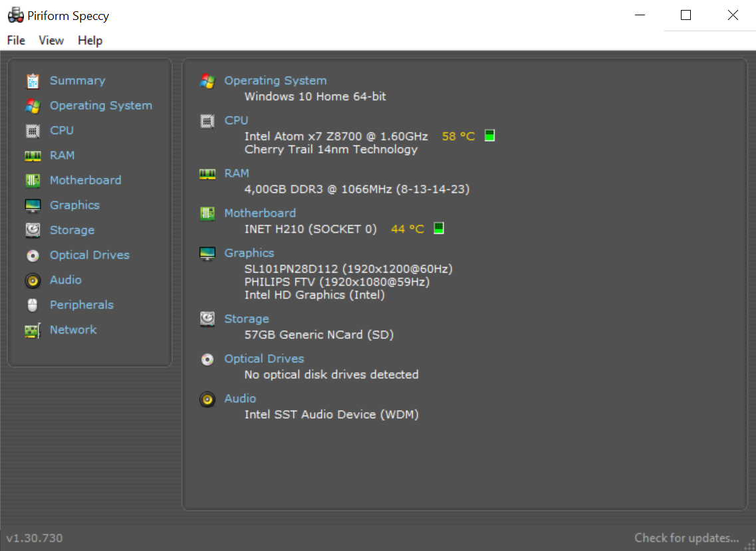Click Intel SST Audio Device (WDM) entry

tap(331, 415)
